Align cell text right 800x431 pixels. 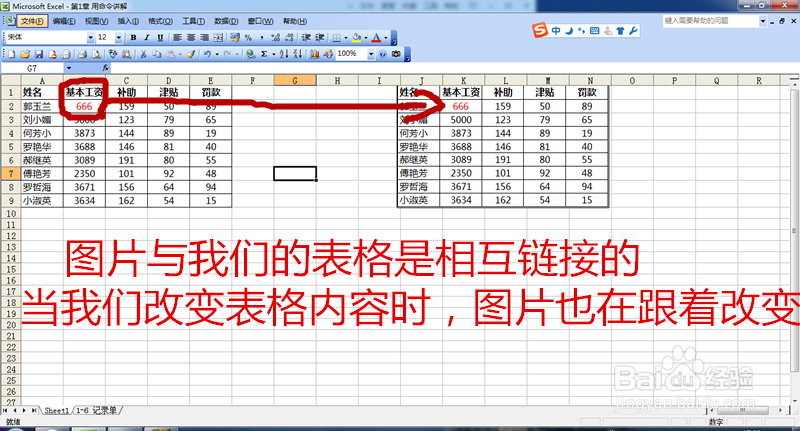point(204,37)
